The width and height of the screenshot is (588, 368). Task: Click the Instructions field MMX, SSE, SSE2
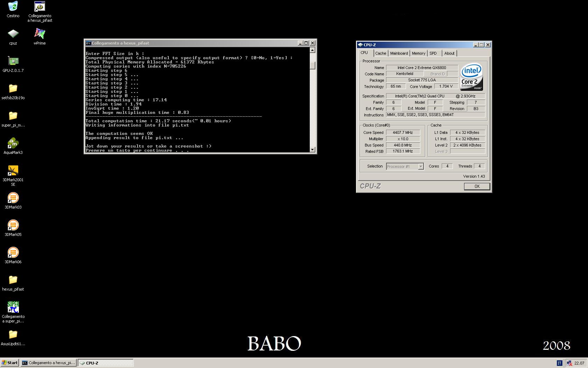click(435, 115)
